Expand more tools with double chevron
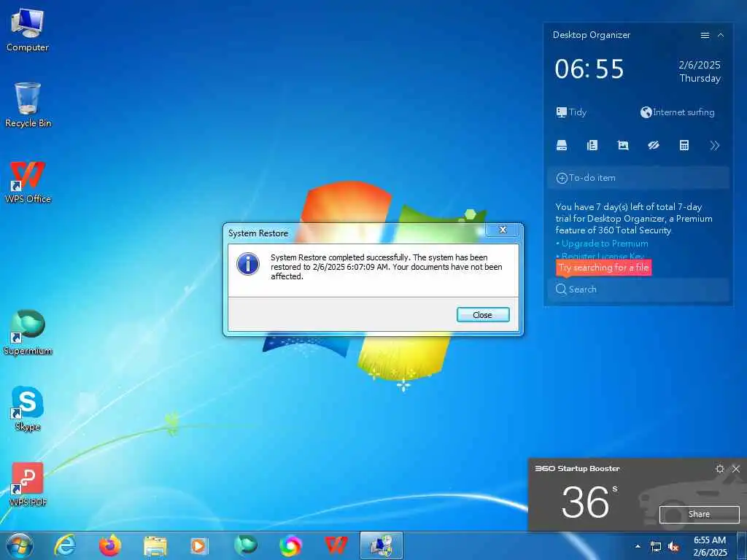Viewport: 747px width, 560px height. pos(715,146)
